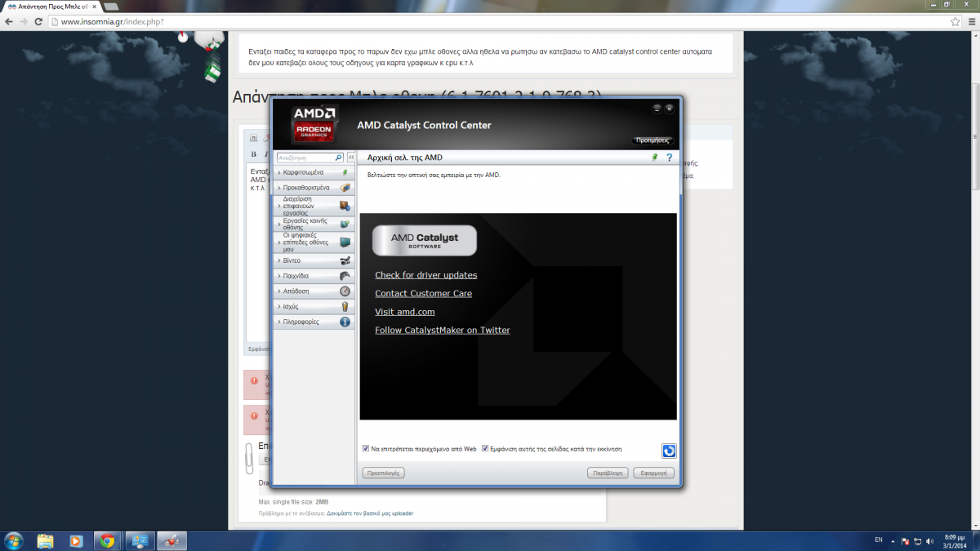This screenshot has width=980, height=551.
Task: Open Windows Media Player from taskbar
Action: tap(75, 540)
